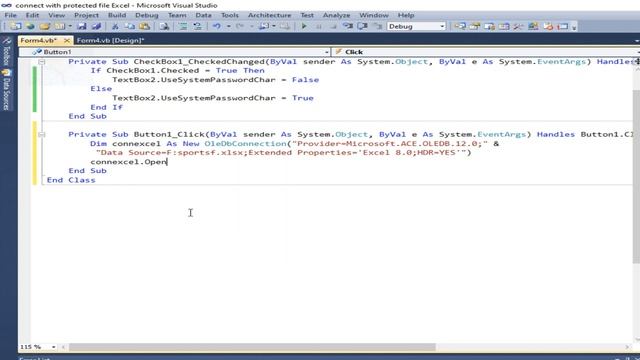The width and height of the screenshot is (640, 360).
Task: Open the Team menu
Action: click(177, 15)
